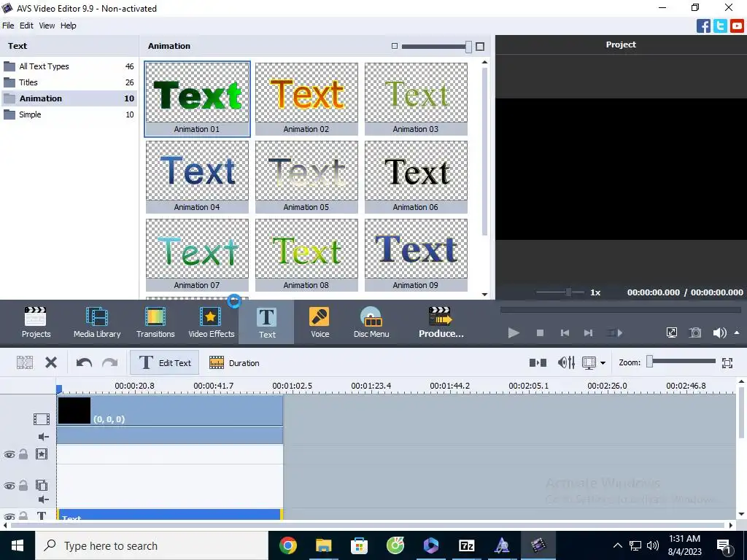Select the Simple folder
This screenshot has width=747, height=560.
coord(69,114)
